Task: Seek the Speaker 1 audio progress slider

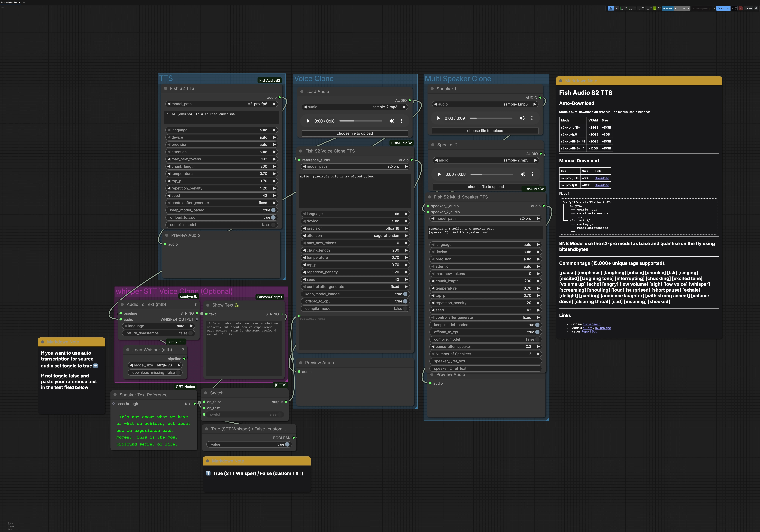Action: (491, 118)
